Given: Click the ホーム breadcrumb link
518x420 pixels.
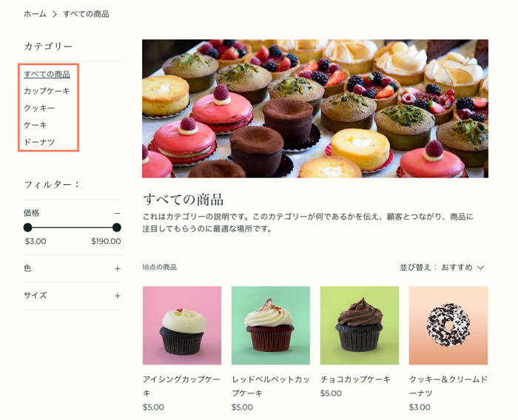Looking at the screenshot, I should pyautogui.click(x=35, y=14).
